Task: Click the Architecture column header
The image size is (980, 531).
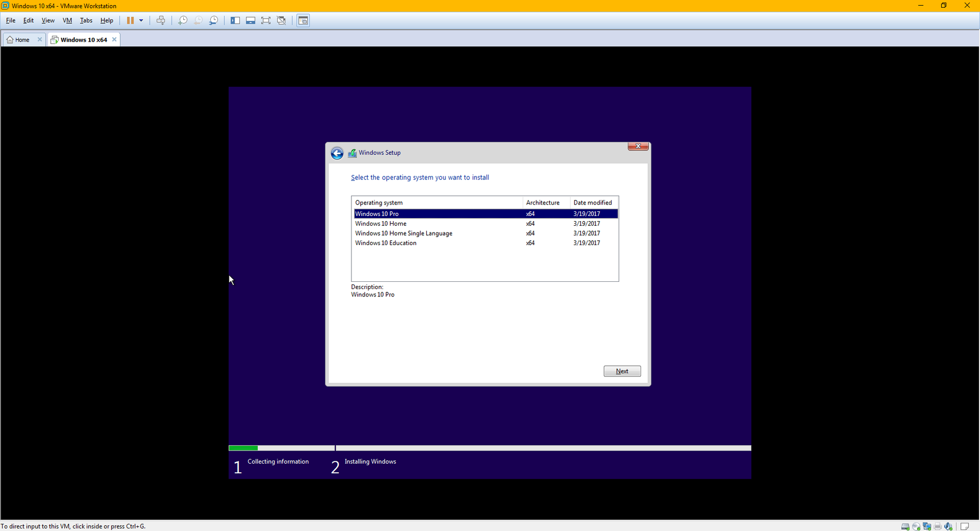Action: coord(546,202)
